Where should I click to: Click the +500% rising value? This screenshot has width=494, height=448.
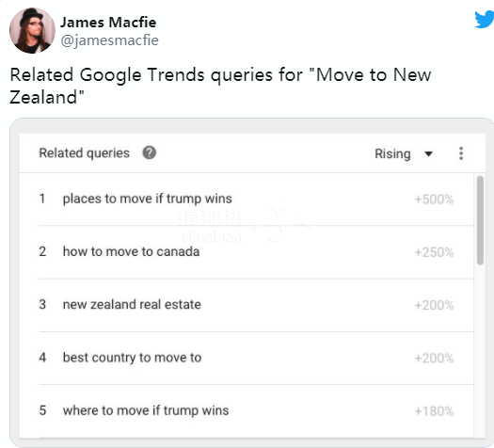[434, 200]
